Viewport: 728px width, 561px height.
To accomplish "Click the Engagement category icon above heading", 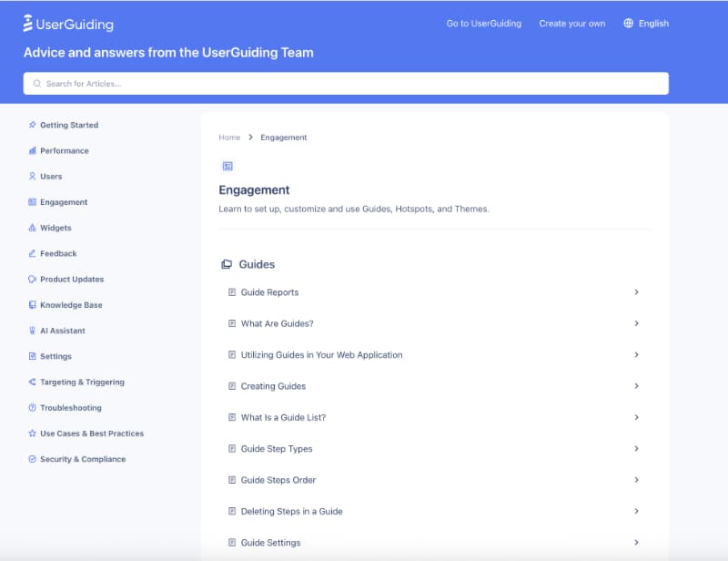I will click(x=227, y=166).
